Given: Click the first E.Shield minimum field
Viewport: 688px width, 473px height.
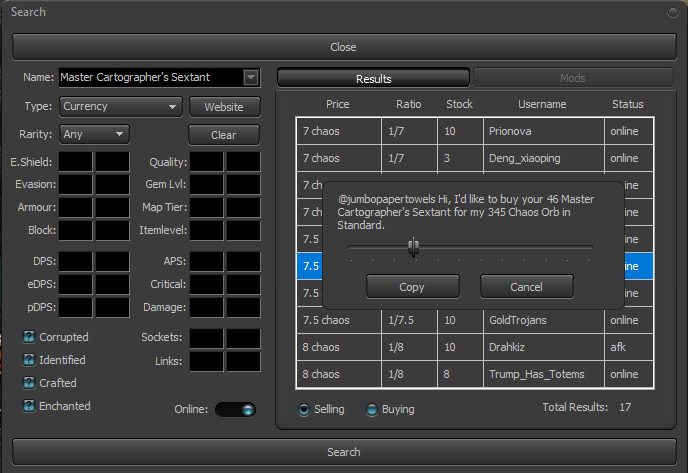Looking at the screenshot, I should click(x=76, y=162).
